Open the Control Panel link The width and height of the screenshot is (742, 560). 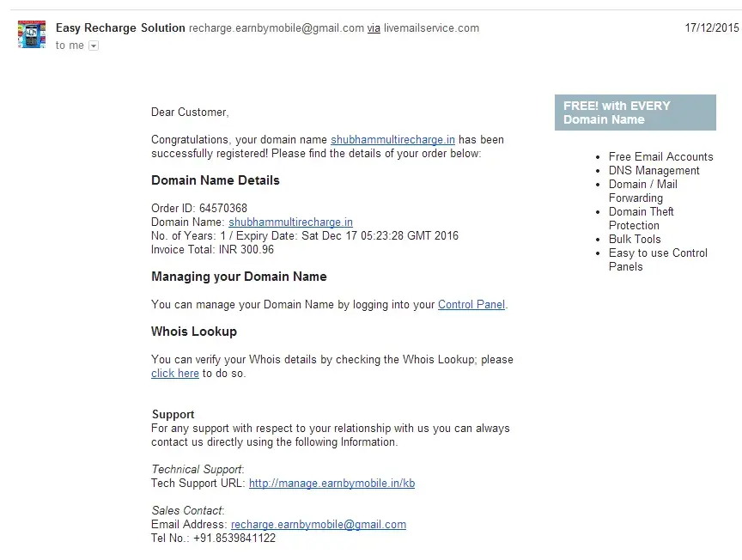point(471,305)
